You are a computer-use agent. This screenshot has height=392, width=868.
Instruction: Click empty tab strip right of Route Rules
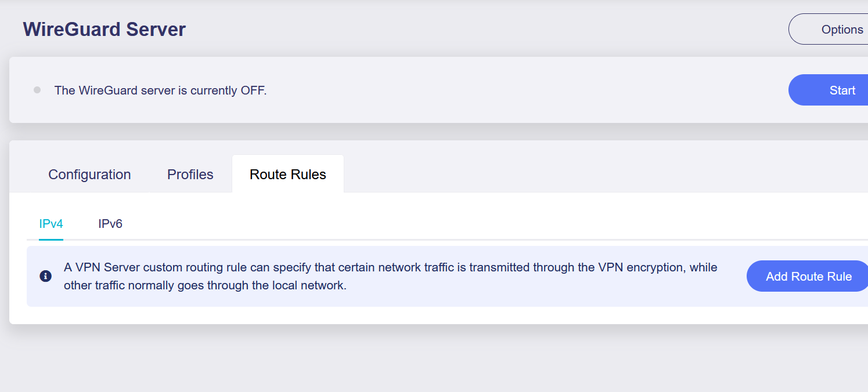click(581, 174)
